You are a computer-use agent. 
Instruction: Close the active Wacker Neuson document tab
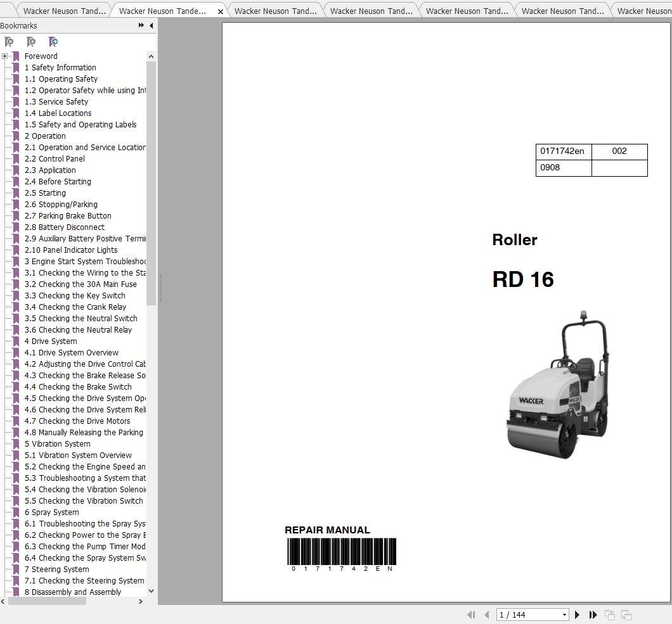coord(220,11)
